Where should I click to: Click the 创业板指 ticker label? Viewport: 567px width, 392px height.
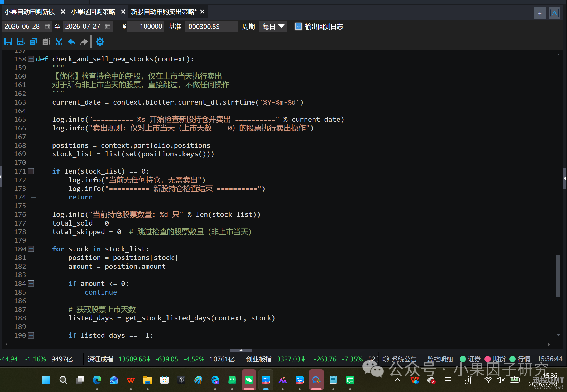(259, 359)
